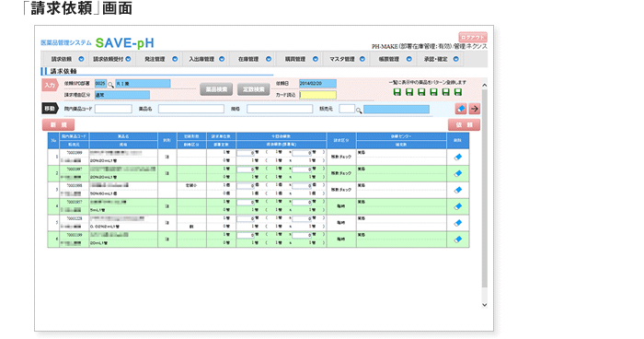The image size is (644, 339).
Task: Click the 請求区分 column header
Action: pyautogui.click(x=341, y=140)
